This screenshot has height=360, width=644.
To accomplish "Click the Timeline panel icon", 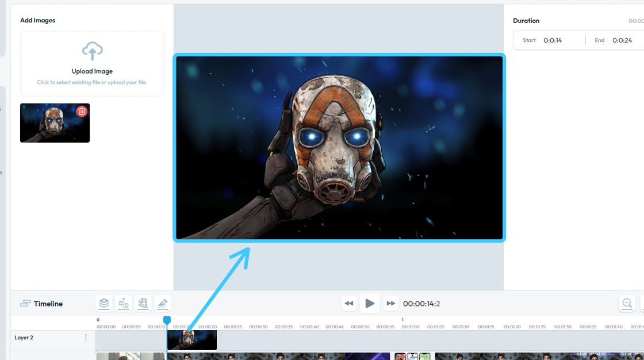I will 25,304.
